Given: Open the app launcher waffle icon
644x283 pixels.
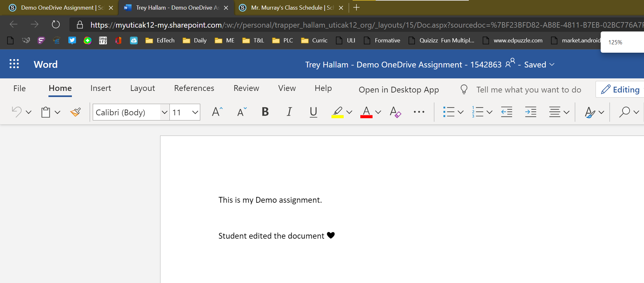Looking at the screenshot, I should 14,64.
